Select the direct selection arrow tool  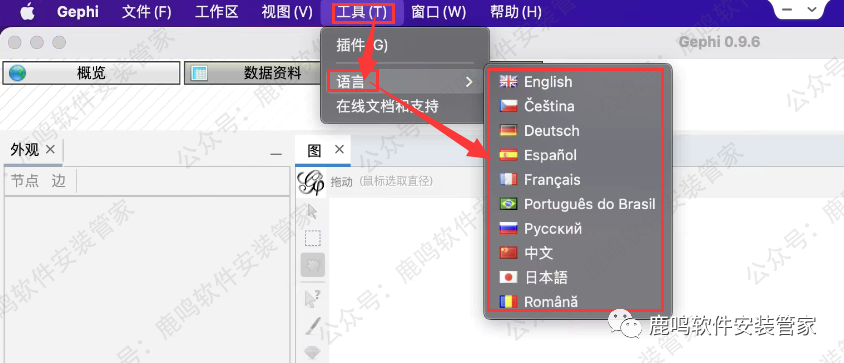click(312, 211)
